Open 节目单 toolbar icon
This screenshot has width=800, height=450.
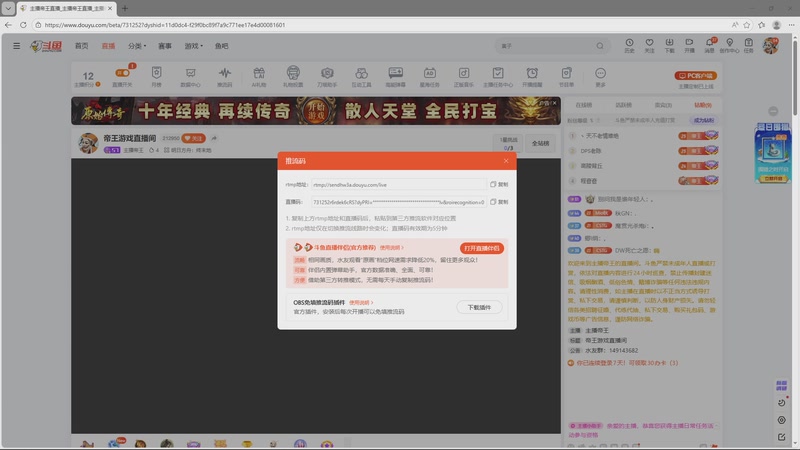[566, 77]
